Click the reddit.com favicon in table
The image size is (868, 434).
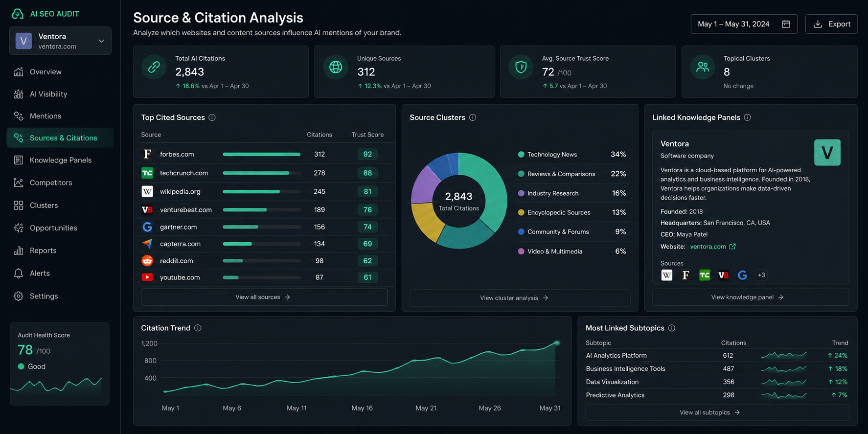147,261
